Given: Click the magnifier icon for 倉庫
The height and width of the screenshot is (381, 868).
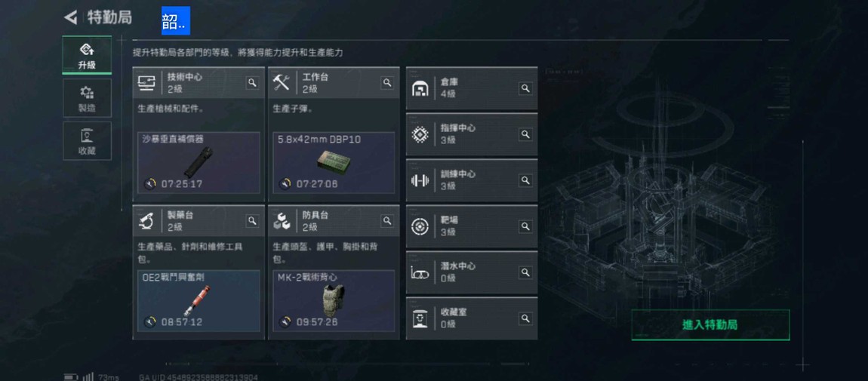Looking at the screenshot, I should 525,88.
